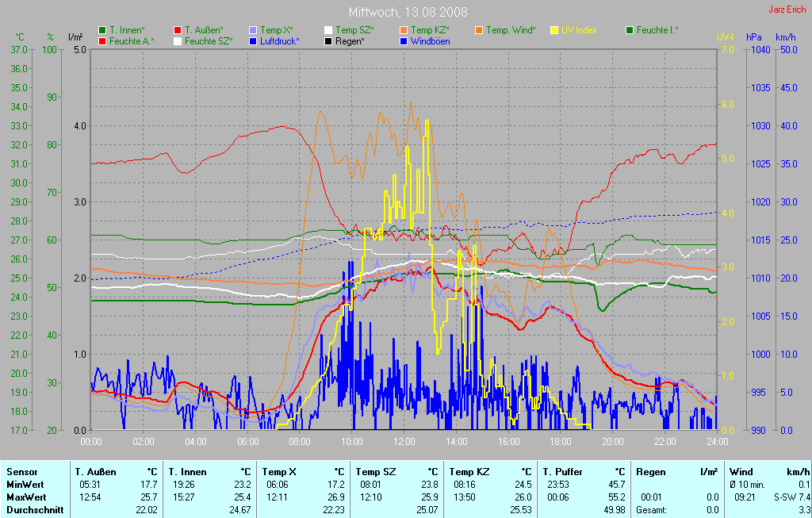Click the MinWert row label
Image resolution: width=812 pixels, height=518 pixels.
25,485
